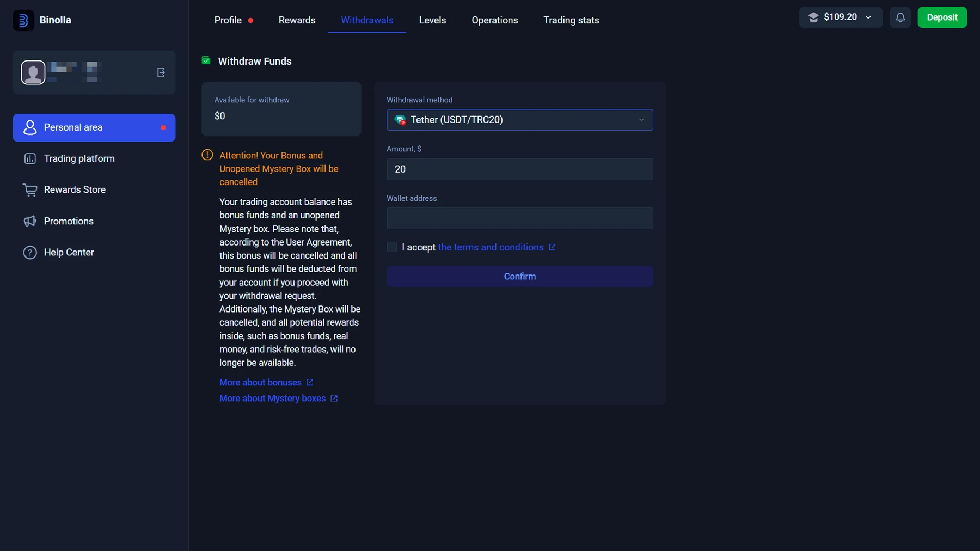Click the orange Attention bonus cancellation heading
Screen dimensions: 980x551
[x=279, y=169]
